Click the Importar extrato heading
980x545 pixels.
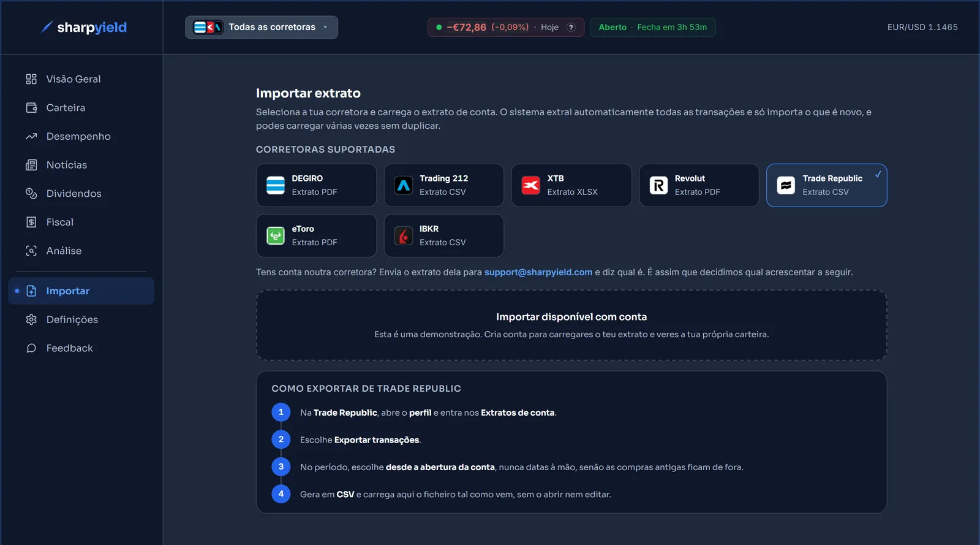point(308,93)
